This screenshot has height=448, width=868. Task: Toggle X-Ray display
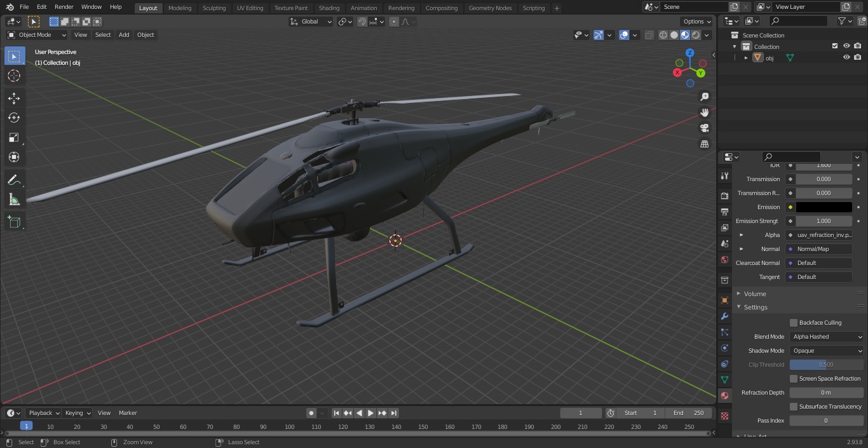649,35
